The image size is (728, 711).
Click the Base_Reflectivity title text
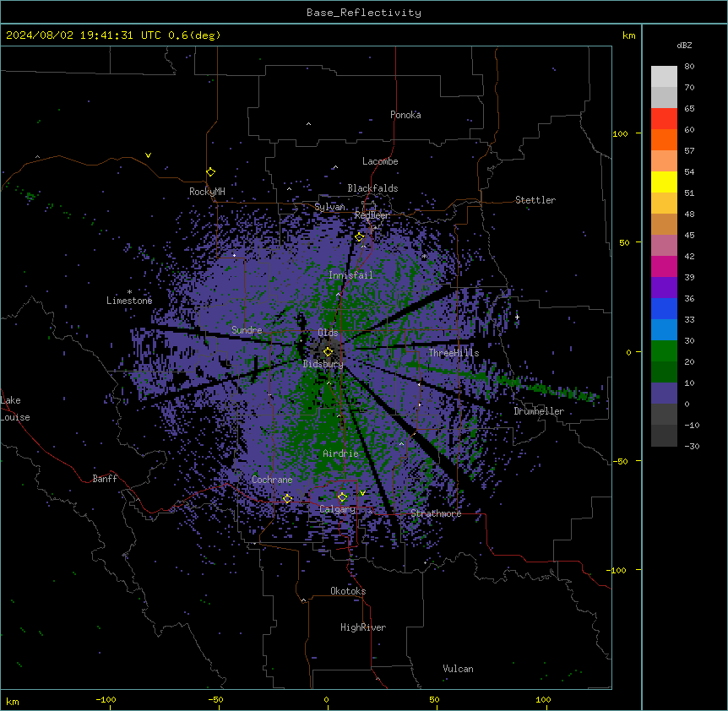click(364, 13)
